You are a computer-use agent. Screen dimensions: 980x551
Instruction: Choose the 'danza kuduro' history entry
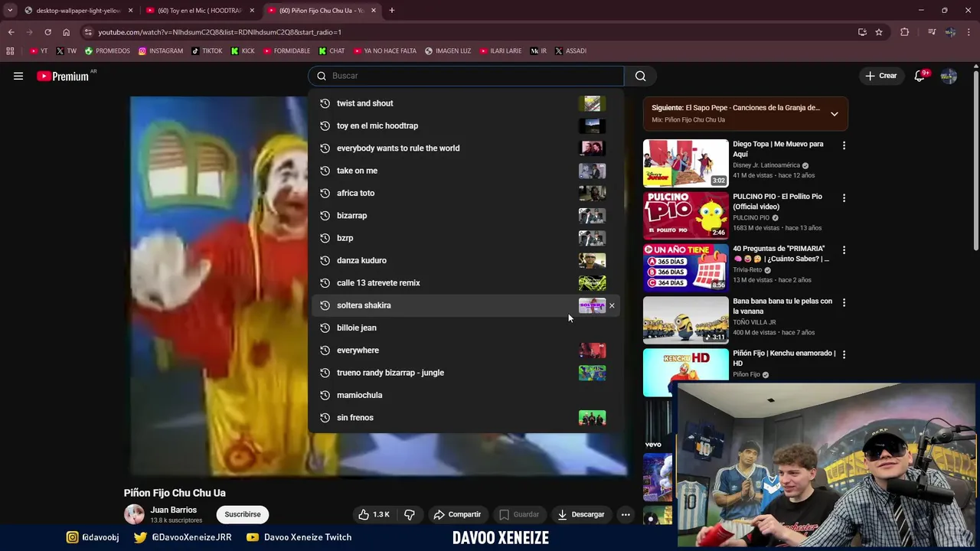click(x=465, y=260)
